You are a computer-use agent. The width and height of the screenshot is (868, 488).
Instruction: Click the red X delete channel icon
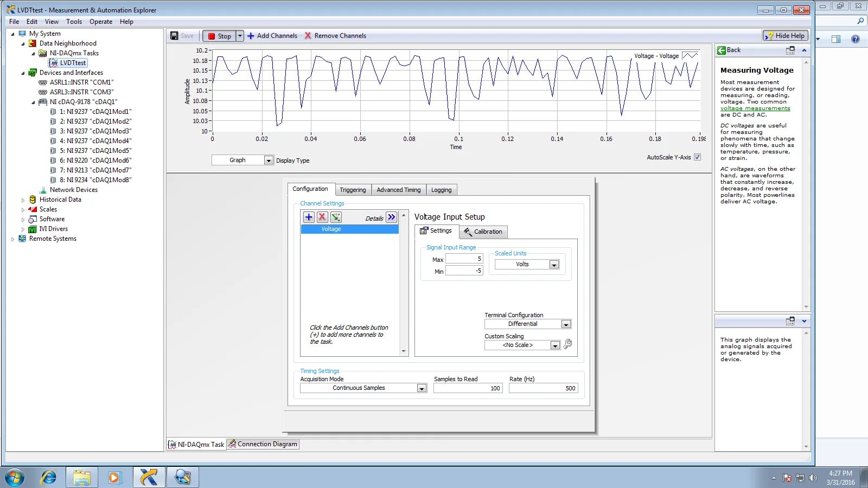tap(322, 217)
